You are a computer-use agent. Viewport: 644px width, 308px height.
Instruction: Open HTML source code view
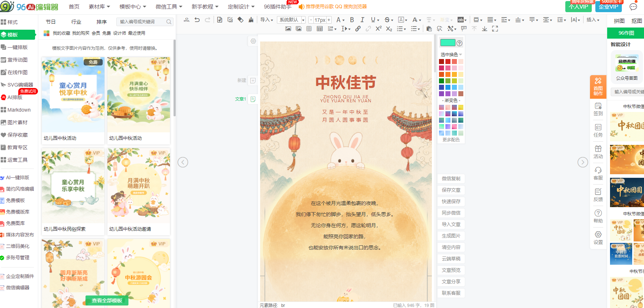pyautogui.click(x=186, y=20)
